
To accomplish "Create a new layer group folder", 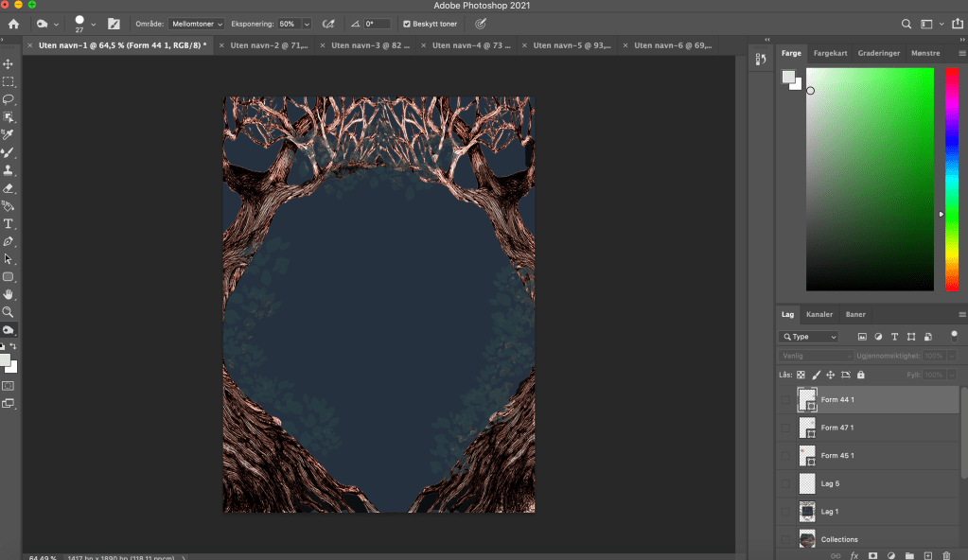I will tap(908, 555).
